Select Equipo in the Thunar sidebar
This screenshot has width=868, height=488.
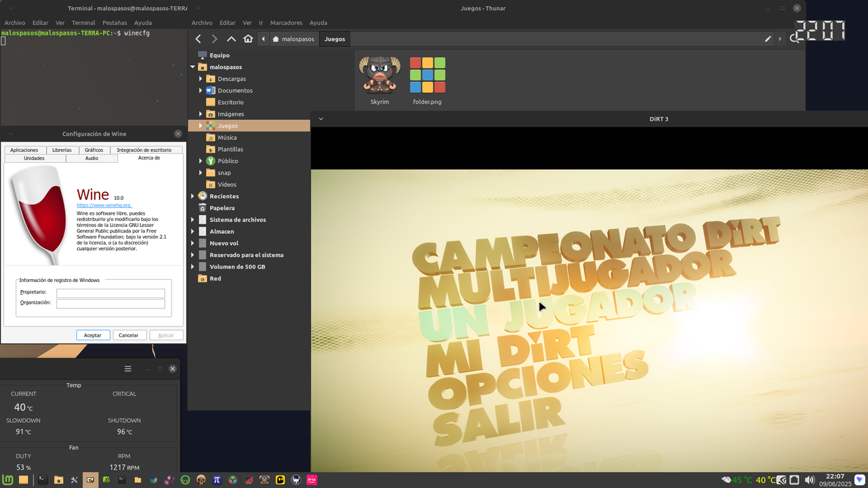click(219, 55)
